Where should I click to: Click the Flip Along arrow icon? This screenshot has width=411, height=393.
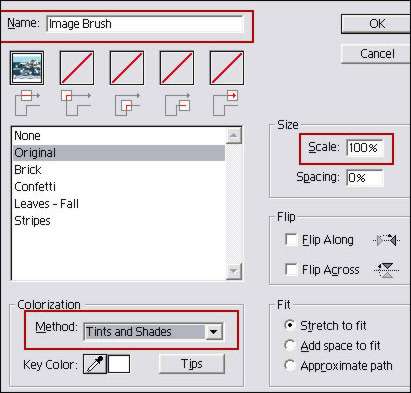[x=387, y=240]
